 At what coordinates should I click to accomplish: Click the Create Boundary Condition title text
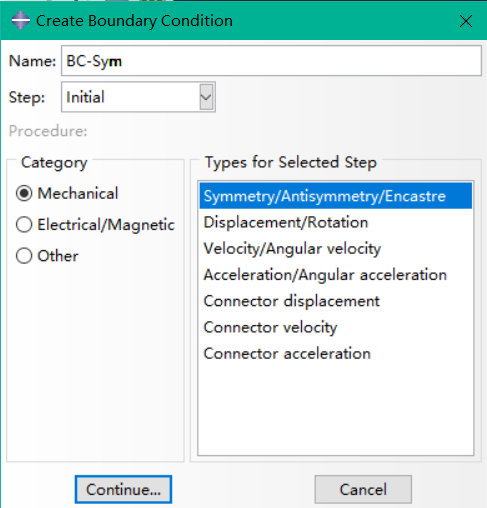[x=134, y=21]
